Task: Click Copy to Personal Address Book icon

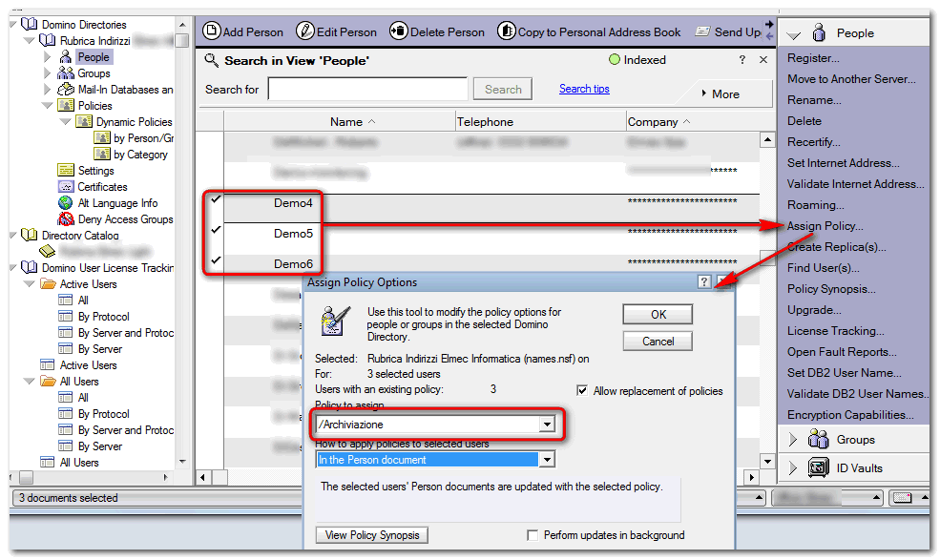Action: tap(507, 31)
